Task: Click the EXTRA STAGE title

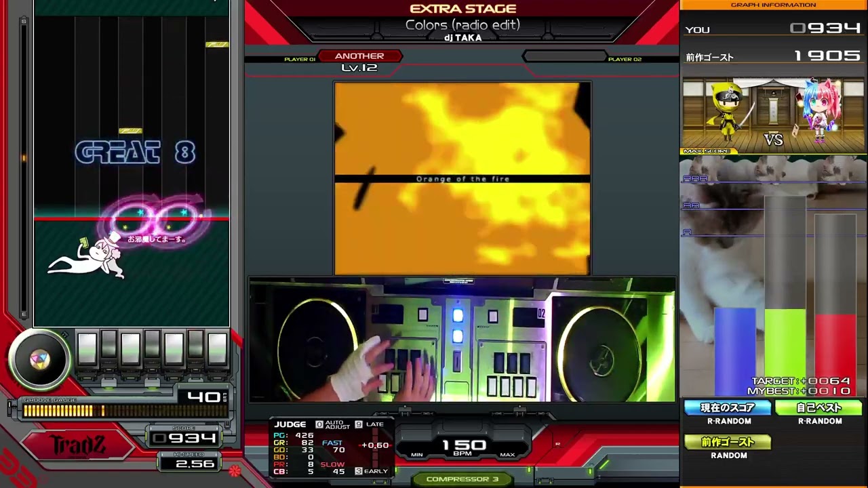Action: 463,9
